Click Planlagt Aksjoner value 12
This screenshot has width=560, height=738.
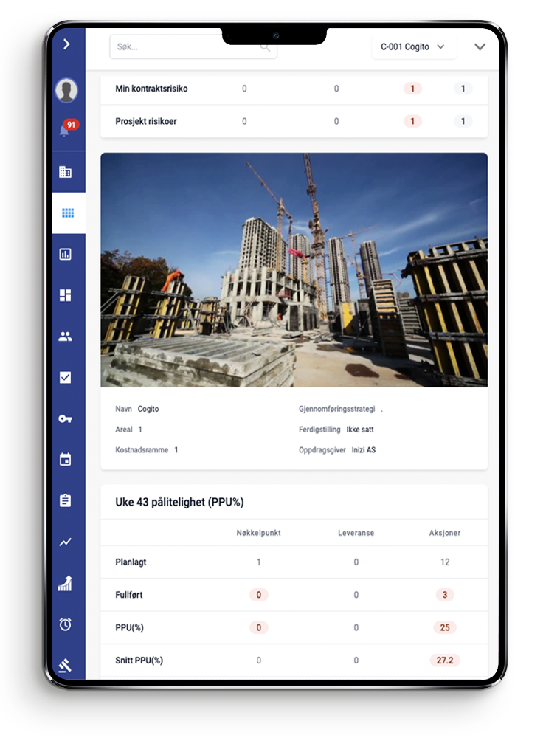(445, 562)
